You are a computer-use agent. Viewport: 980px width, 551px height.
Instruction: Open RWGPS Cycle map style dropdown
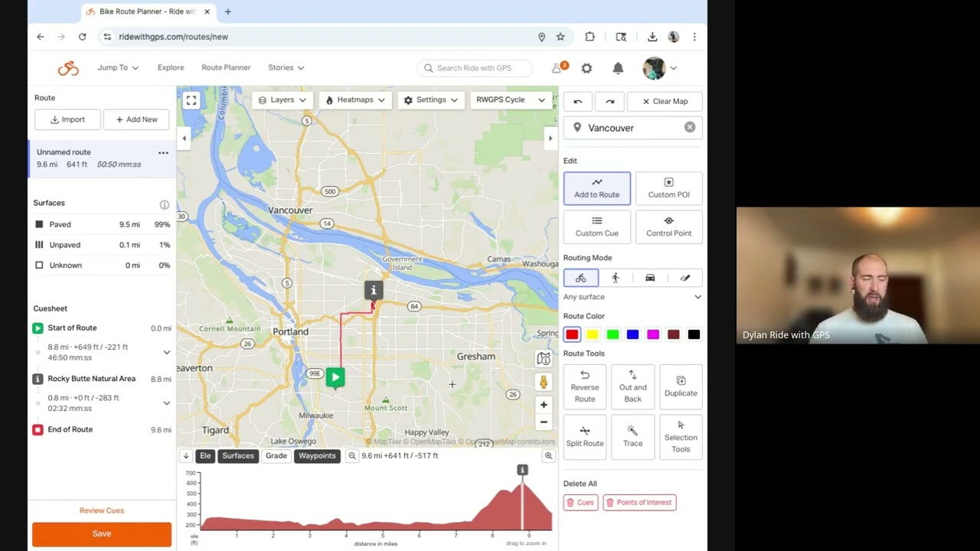click(511, 100)
